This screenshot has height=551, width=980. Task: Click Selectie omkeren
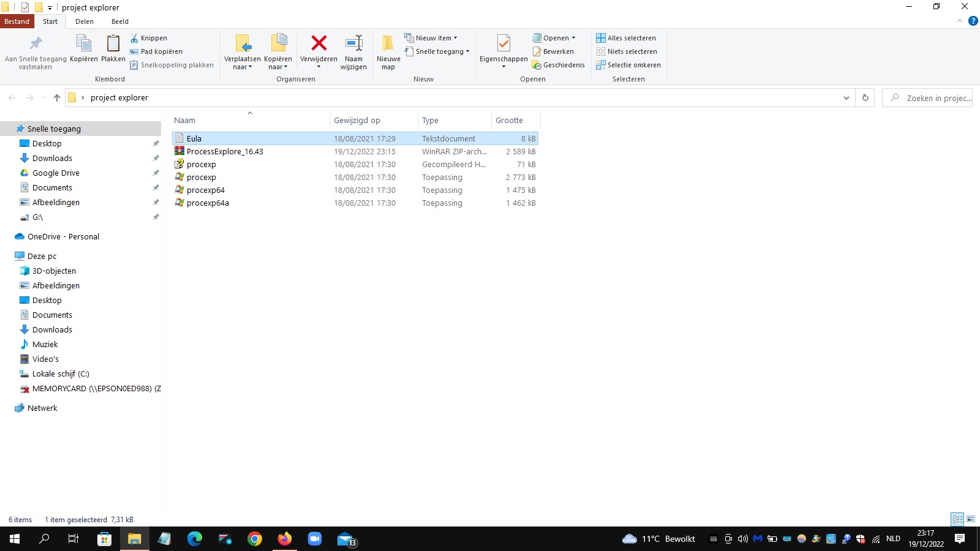(628, 65)
